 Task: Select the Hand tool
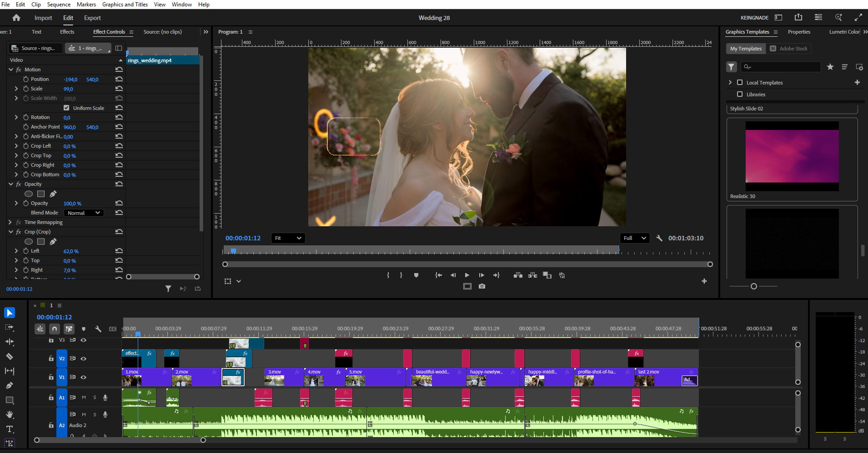tap(10, 414)
